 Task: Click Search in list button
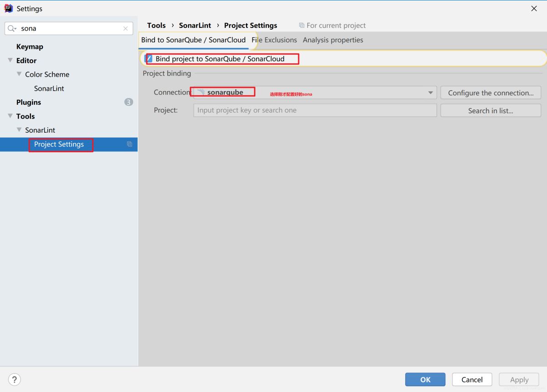[x=490, y=110]
